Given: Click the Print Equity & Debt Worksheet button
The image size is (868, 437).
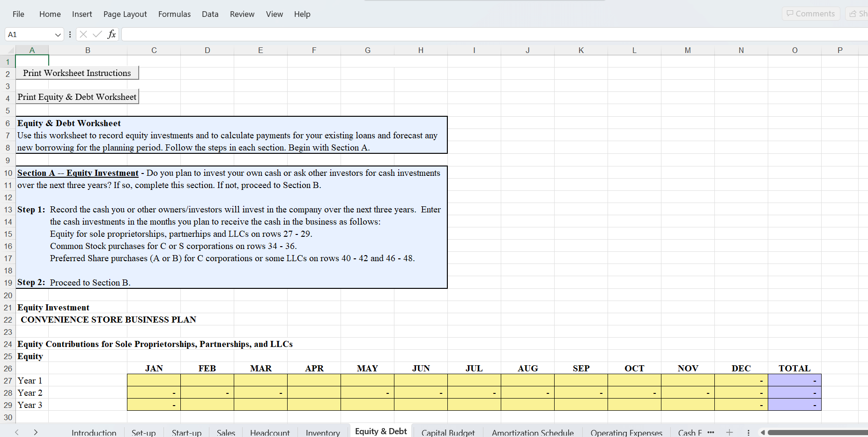Looking at the screenshot, I should pos(77,97).
